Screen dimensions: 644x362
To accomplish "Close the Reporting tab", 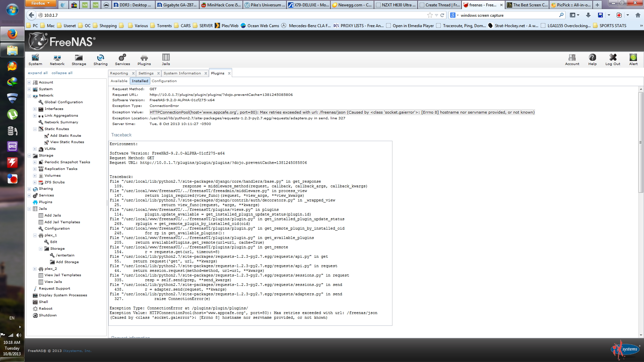I will click(133, 73).
